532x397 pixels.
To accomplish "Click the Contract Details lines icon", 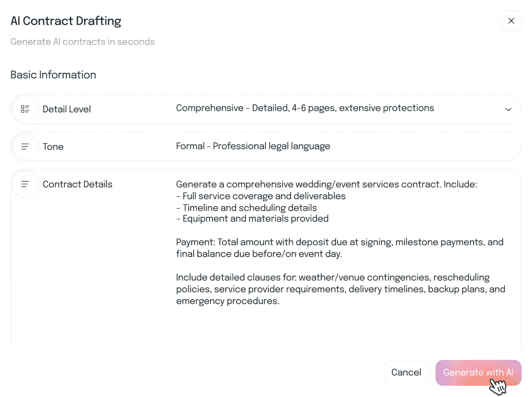I will (x=25, y=184).
